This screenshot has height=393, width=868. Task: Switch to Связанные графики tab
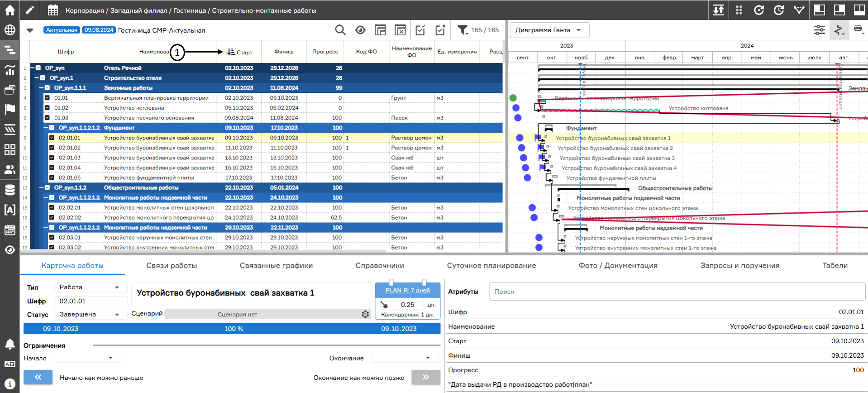point(276,266)
